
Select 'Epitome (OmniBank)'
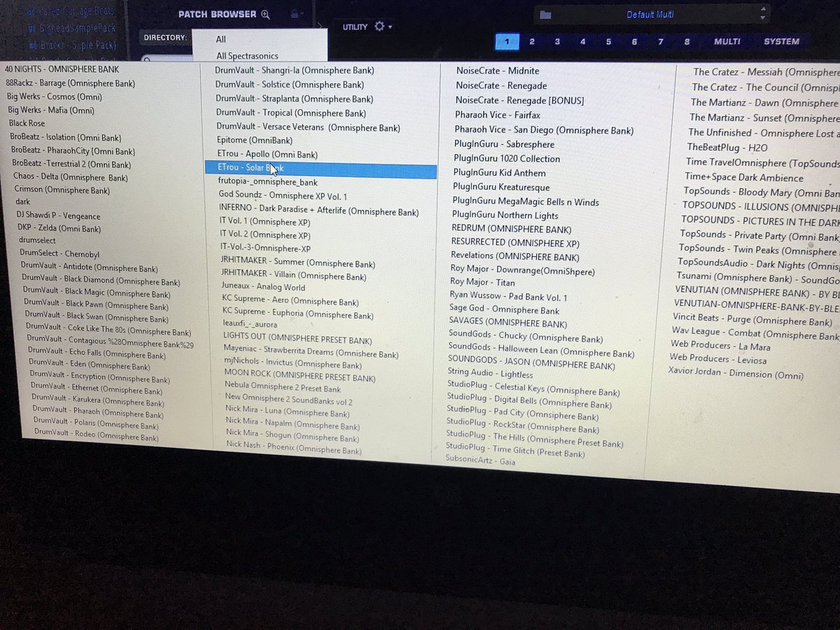pos(255,141)
